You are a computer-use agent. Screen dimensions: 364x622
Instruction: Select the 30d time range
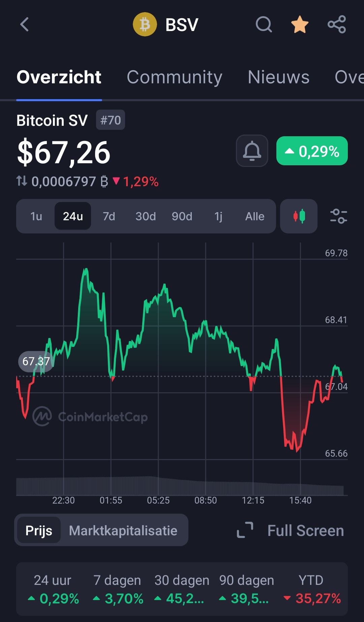(146, 216)
